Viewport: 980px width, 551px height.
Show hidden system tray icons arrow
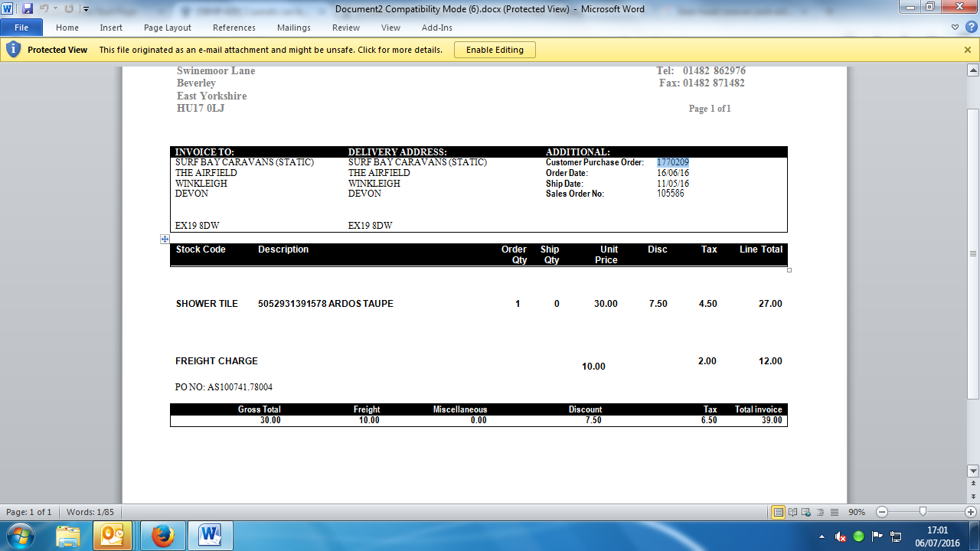[x=822, y=536]
